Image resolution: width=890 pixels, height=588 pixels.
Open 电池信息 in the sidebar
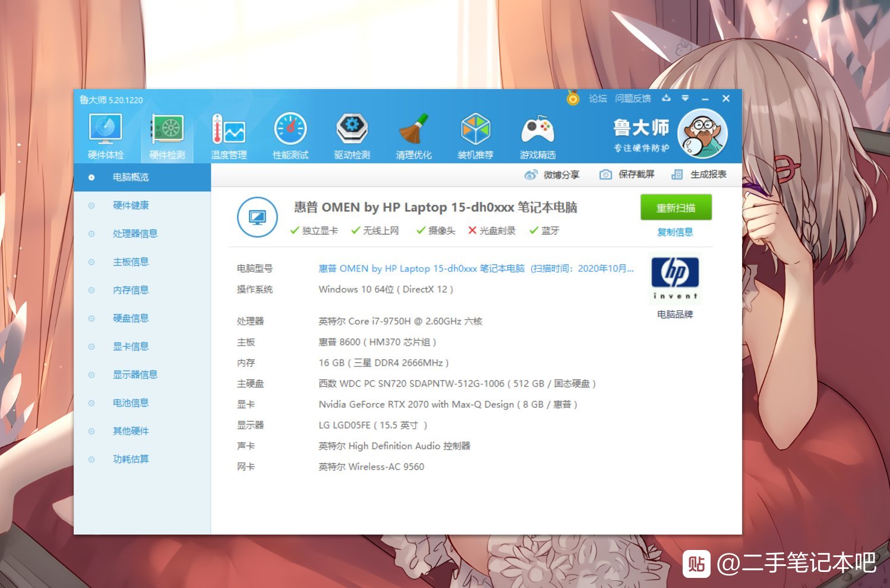[x=143, y=403]
